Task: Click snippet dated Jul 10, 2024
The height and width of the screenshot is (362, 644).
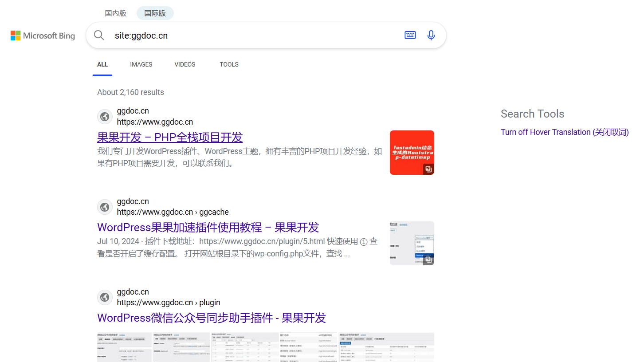Action: coord(237,248)
